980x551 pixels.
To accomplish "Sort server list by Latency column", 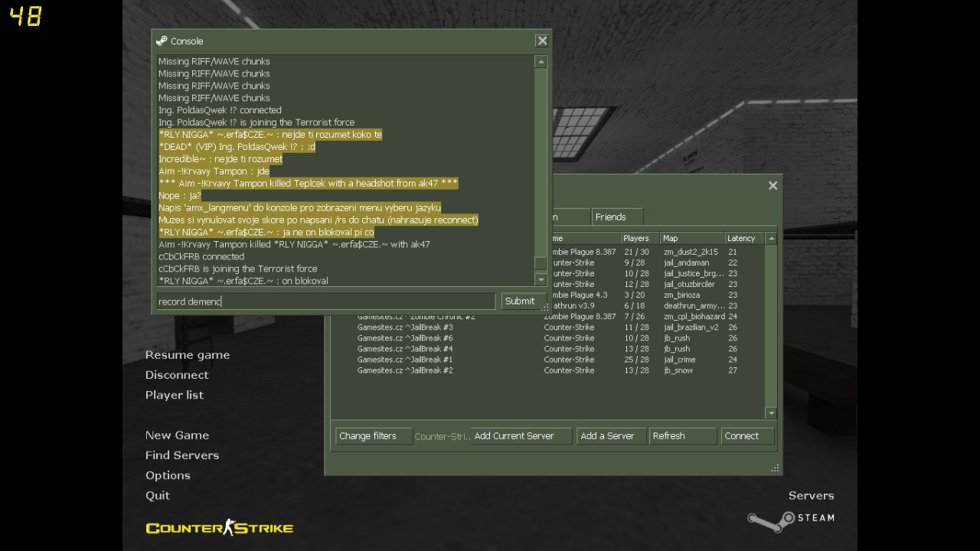I will point(744,239).
